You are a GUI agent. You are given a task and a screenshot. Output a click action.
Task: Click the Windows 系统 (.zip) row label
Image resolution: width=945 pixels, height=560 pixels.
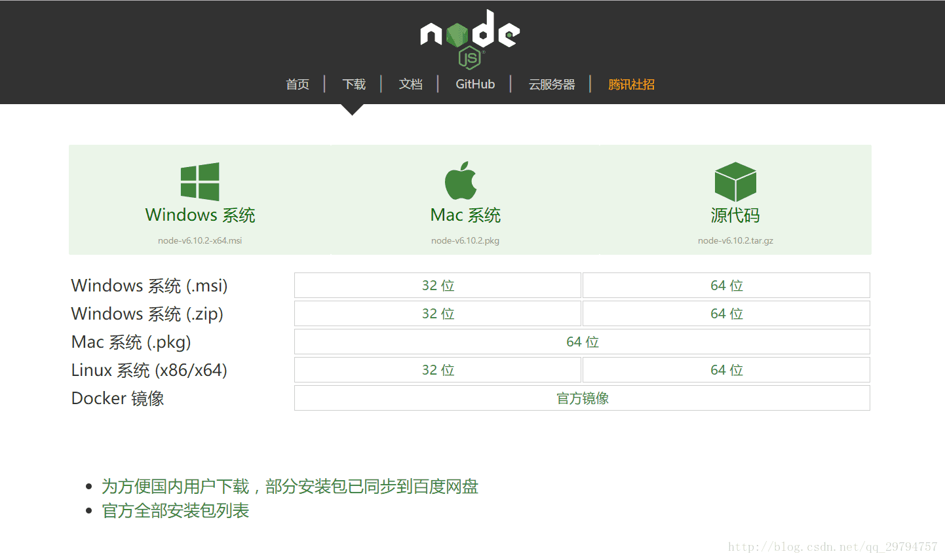147,314
